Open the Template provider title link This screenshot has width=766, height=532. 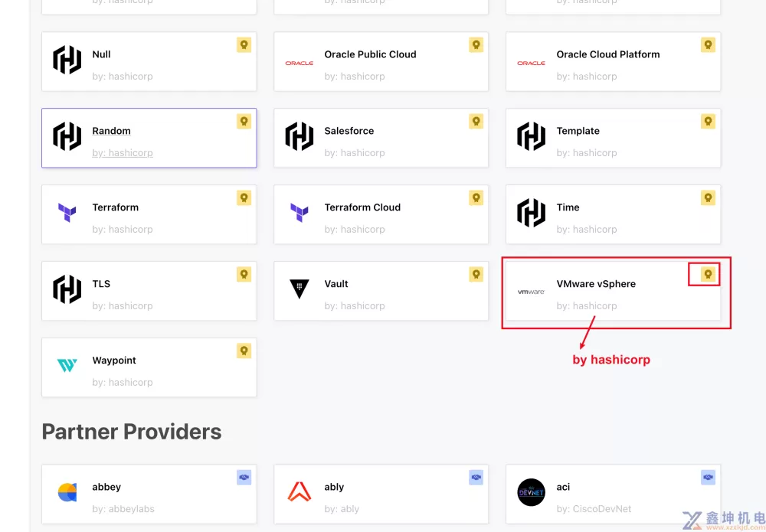pyautogui.click(x=578, y=131)
